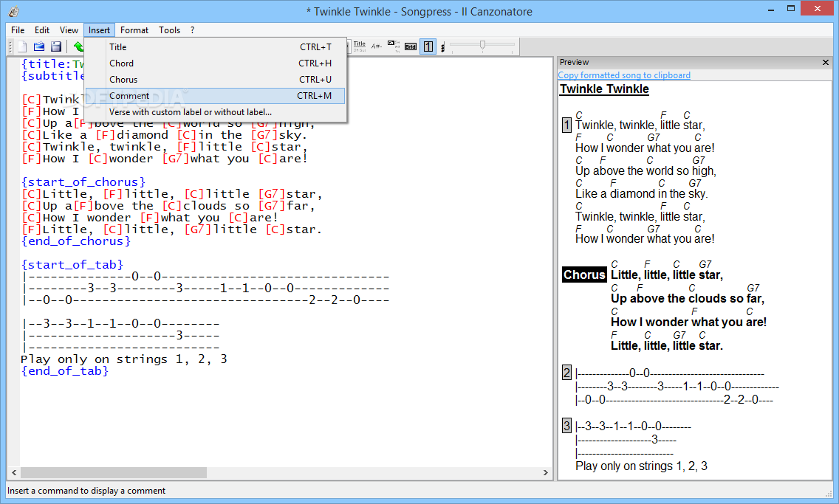Screen dimensions: 839x504
Task: Click the music note icon beside slider
Action: (442, 47)
